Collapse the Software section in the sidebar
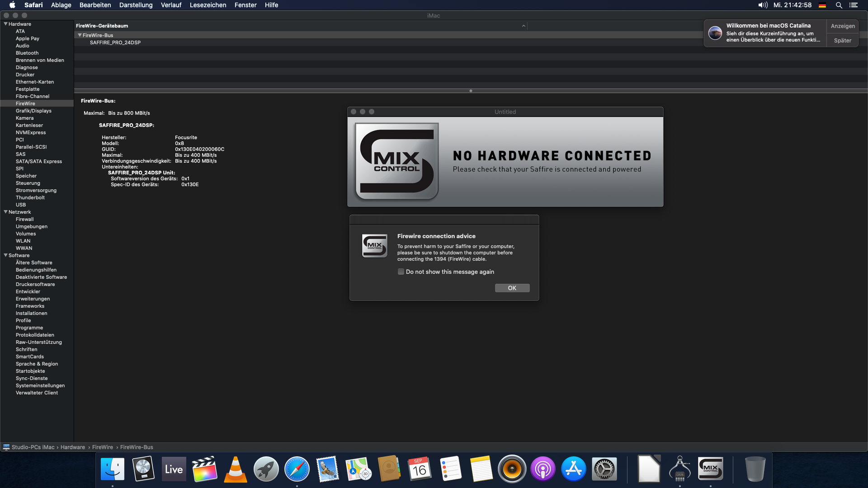 click(5, 255)
